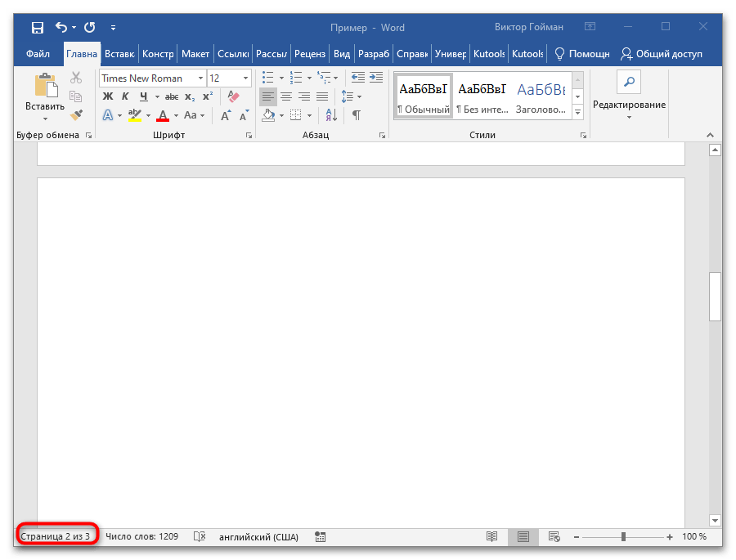Switch to the Ссылки tab
Image resolution: width=736 pixels, height=560 pixels.
pyautogui.click(x=233, y=54)
